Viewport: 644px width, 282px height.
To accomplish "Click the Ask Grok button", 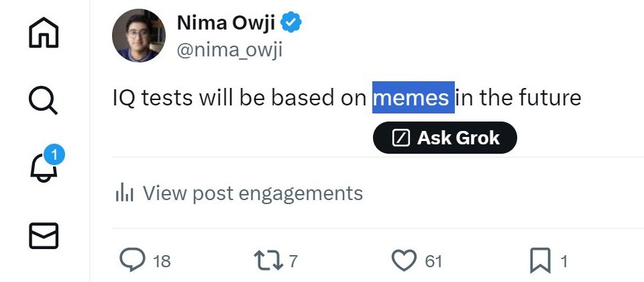I will tap(445, 138).
